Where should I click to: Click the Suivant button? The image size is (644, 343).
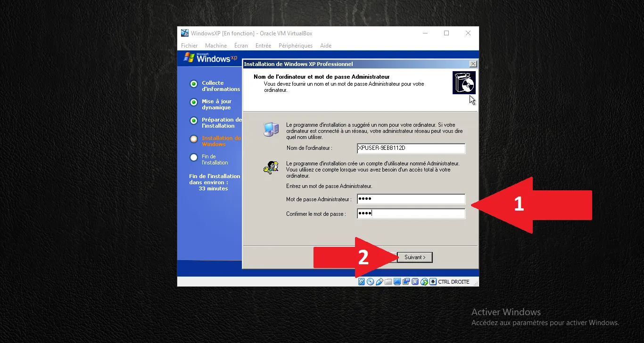[415, 257]
